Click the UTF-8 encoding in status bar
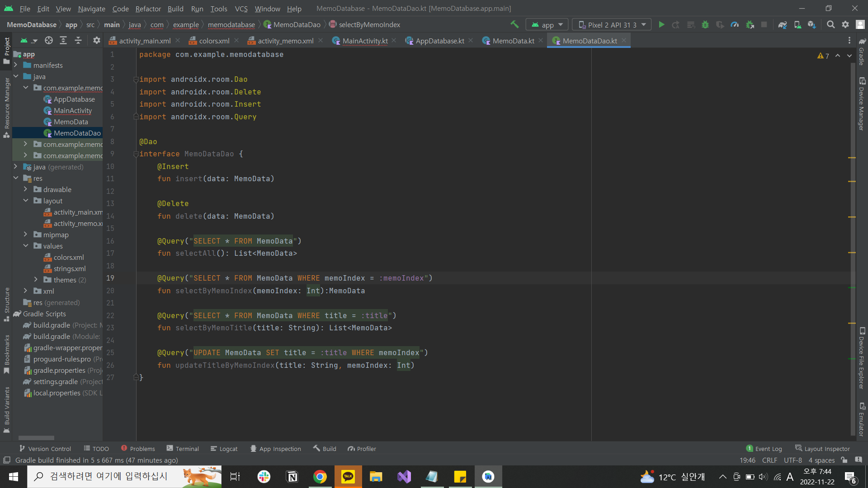 point(793,460)
